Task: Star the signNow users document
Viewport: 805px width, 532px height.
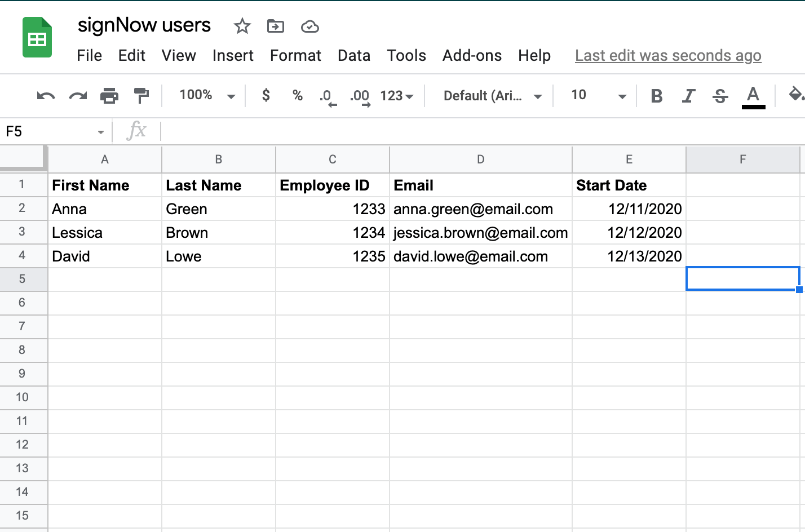Action: pos(242,26)
